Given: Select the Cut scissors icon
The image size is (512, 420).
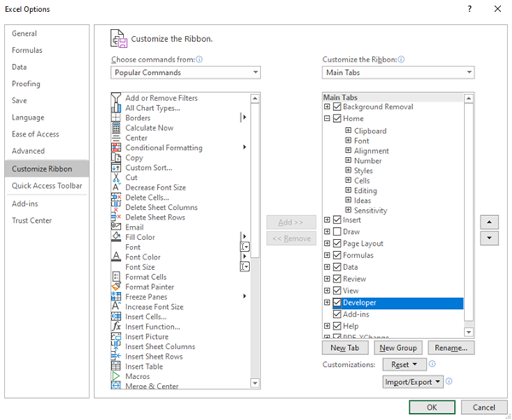Looking at the screenshot, I should point(116,178).
